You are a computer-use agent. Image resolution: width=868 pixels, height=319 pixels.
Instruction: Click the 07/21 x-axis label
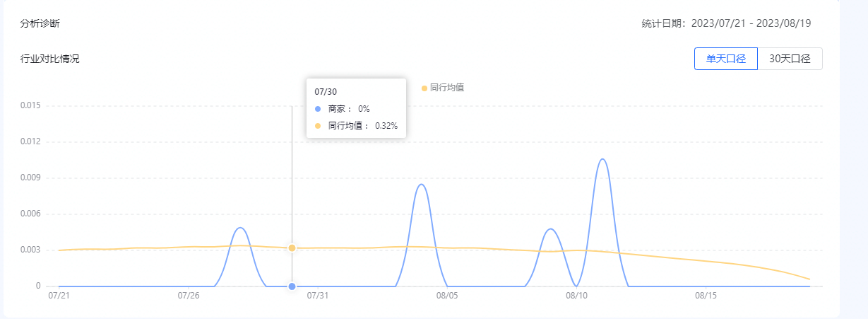[x=59, y=296]
